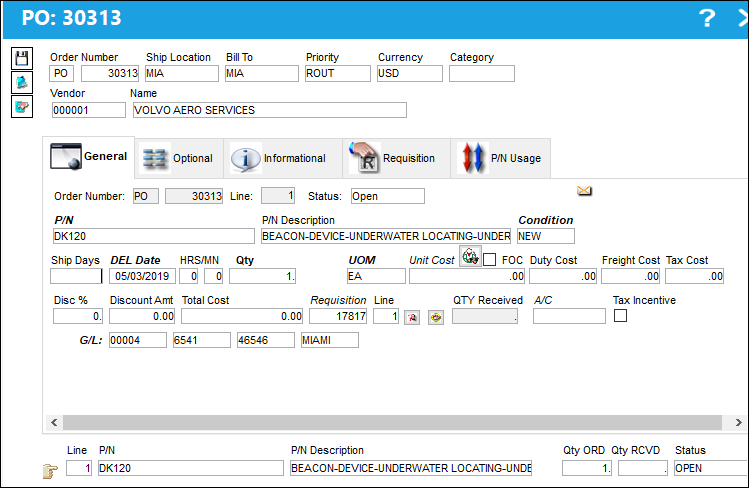This screenshot has height=488, width=749.
Task: Click the envelope email icon
Action: click(x=584, y=191)
